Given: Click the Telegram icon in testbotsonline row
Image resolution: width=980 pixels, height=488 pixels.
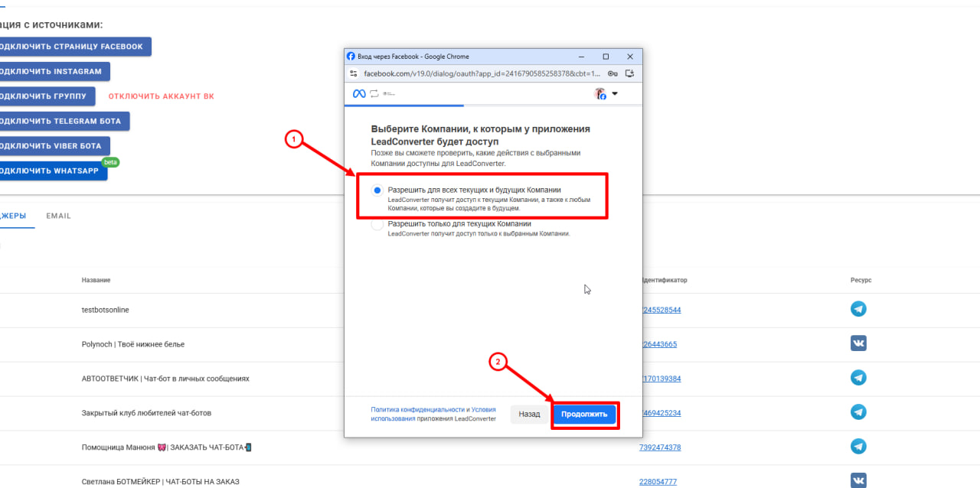Looking at the screenshot, I should click(x=858, y=310).
